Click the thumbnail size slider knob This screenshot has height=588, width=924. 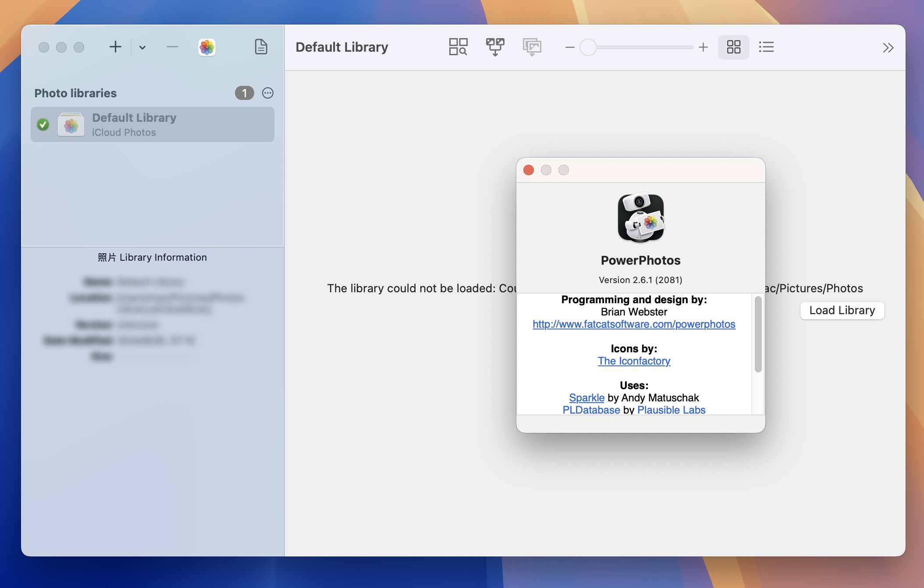[588, 47]
